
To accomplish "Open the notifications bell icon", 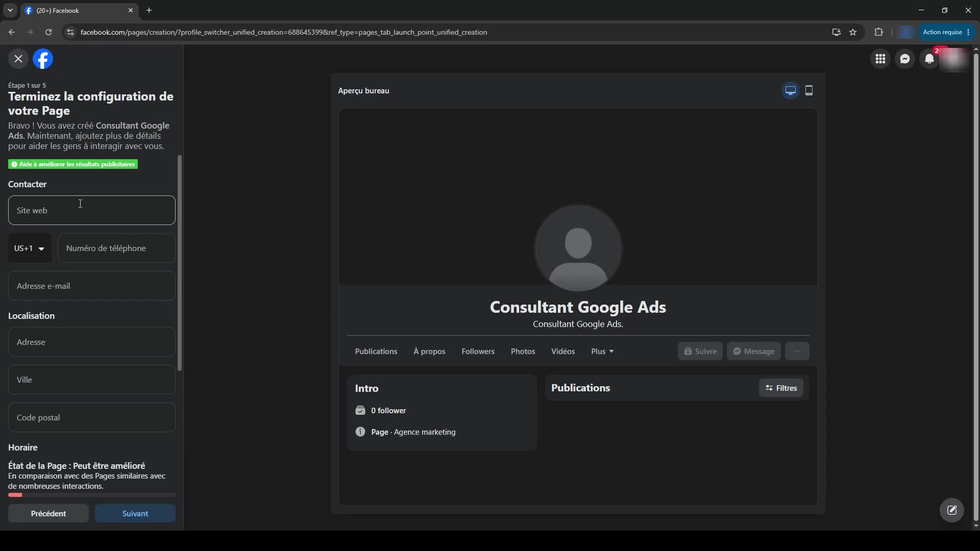I will click(929, 59).
